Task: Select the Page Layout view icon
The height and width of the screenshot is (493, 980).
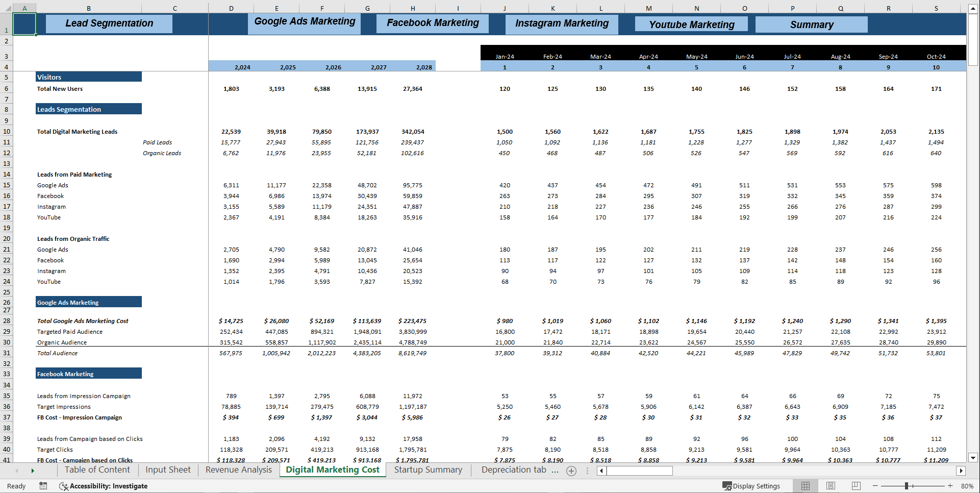Action: [831, 485]
